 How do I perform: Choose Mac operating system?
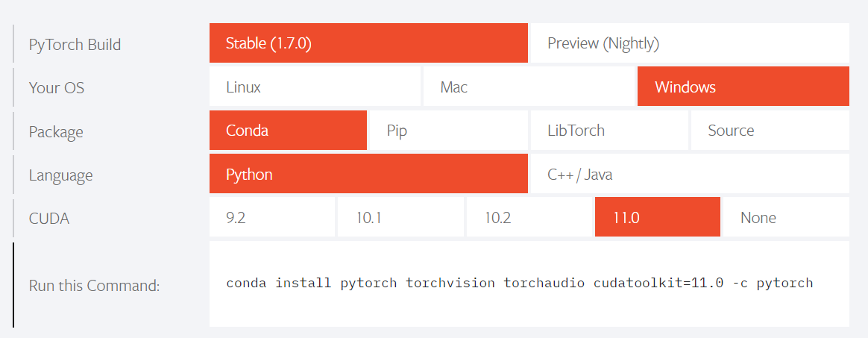coord(529,87)
